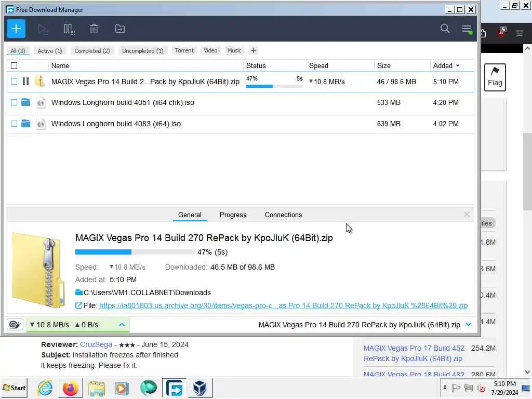Close the download details panel
532x399 pixels.
(x=467, y=215)
